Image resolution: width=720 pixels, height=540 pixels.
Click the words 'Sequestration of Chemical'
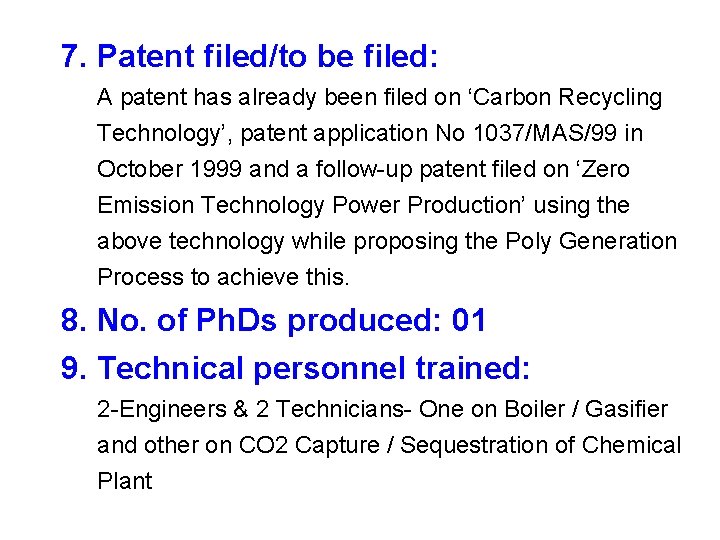point(546,445)
